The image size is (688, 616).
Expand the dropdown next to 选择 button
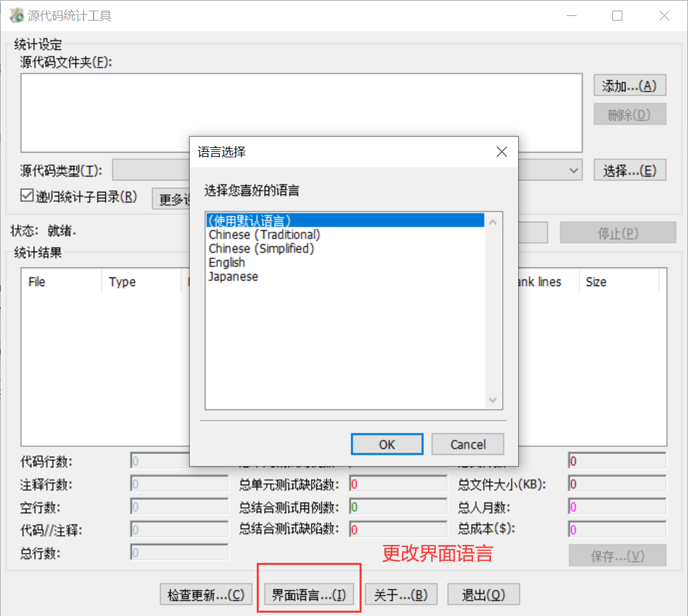(575, 170)
